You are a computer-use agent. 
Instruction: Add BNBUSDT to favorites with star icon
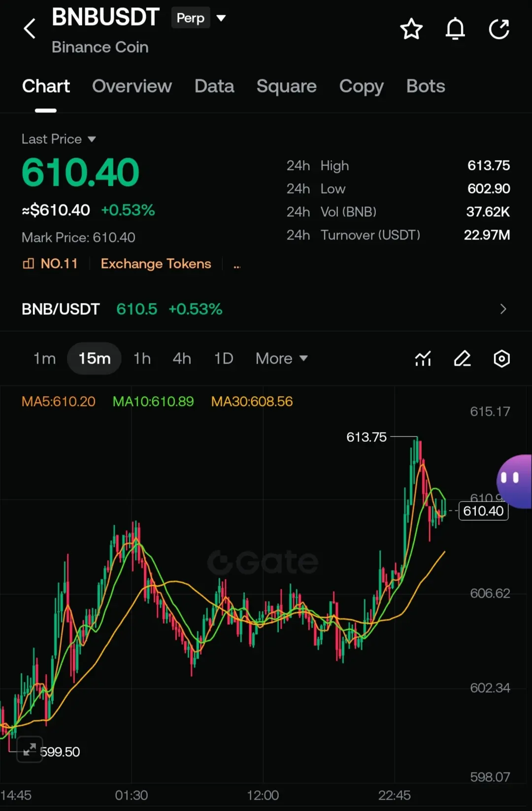click(411, 29)
